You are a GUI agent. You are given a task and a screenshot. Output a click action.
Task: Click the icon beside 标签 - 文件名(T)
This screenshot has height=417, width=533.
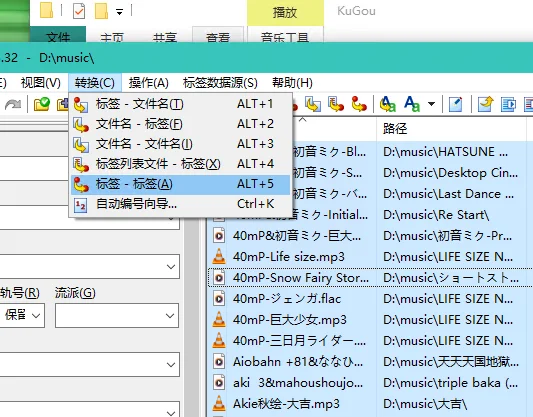click(81, 104)
